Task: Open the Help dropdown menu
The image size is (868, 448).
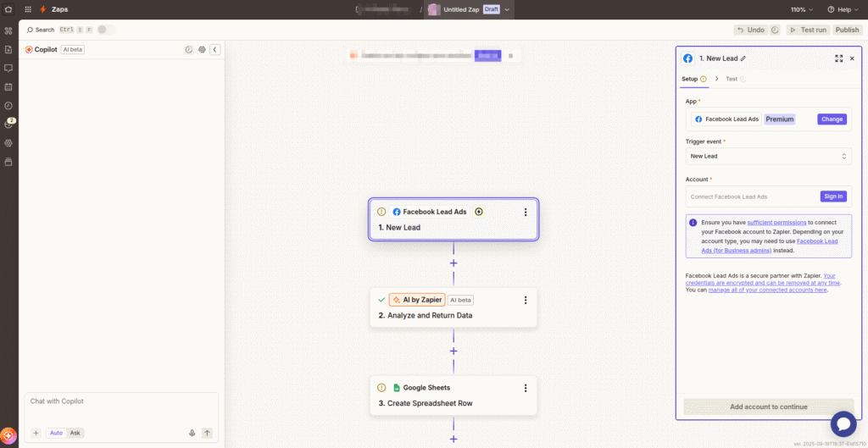Action: pos(844,9)
